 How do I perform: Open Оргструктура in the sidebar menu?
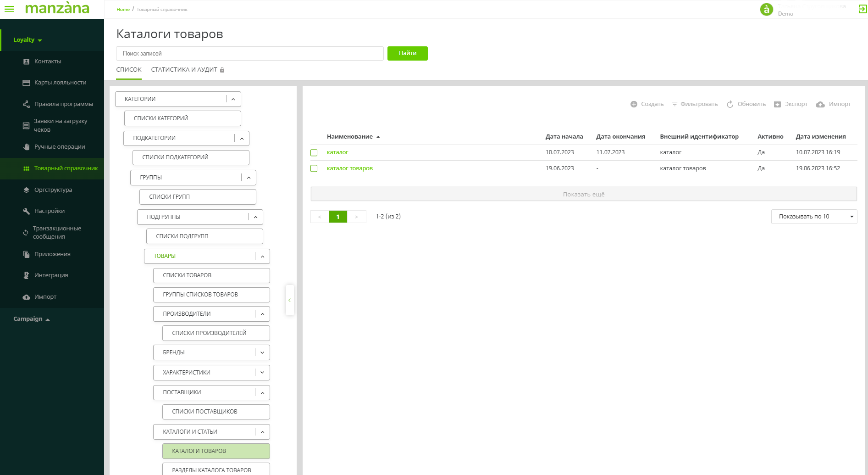(x=53, y=190)
